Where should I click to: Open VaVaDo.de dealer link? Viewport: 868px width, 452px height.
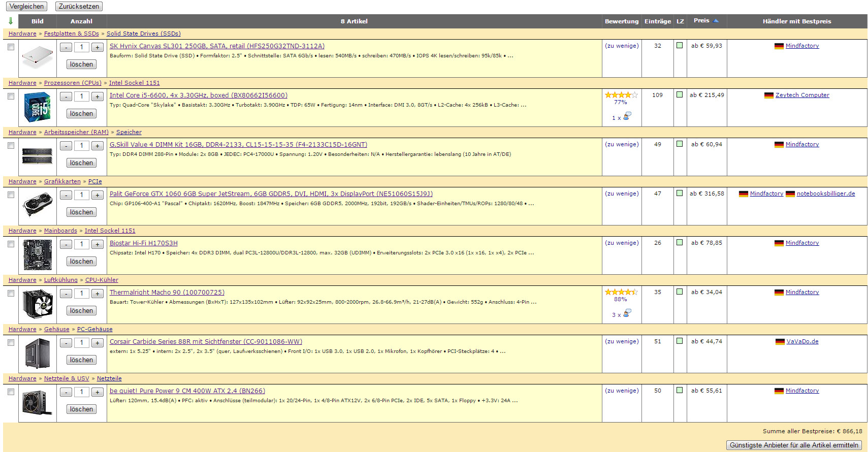pyautogui.click(x=802, y=341)
